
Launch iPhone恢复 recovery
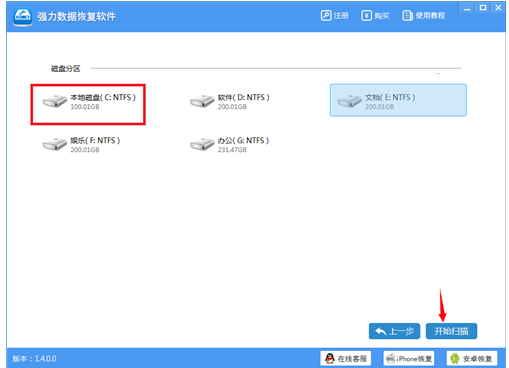click(x=409, y=358)
